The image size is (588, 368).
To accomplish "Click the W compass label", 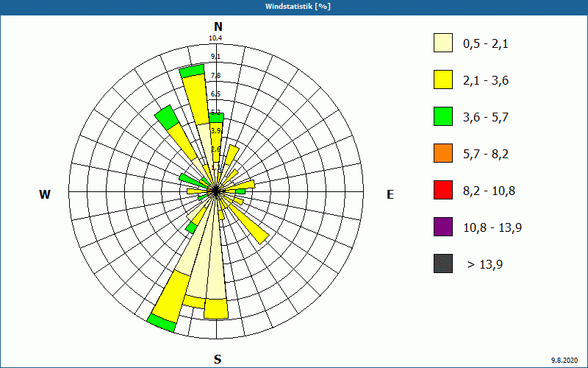I will 45,194.
